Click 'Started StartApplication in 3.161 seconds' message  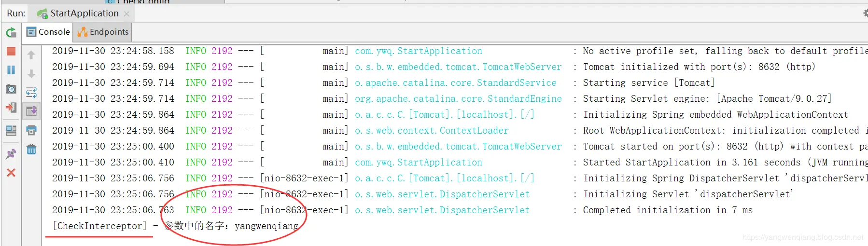(692, 162)
